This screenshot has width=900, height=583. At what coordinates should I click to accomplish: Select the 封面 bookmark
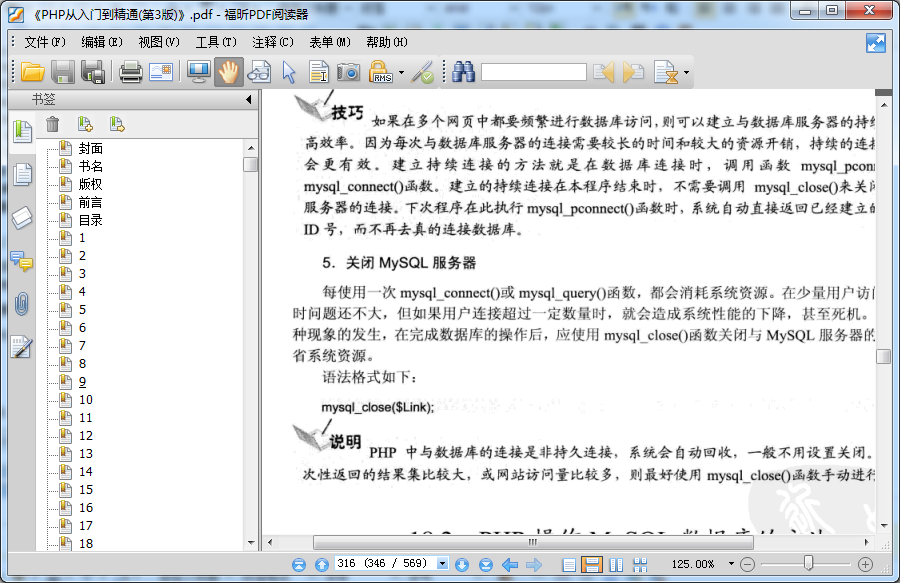point(91,148)
